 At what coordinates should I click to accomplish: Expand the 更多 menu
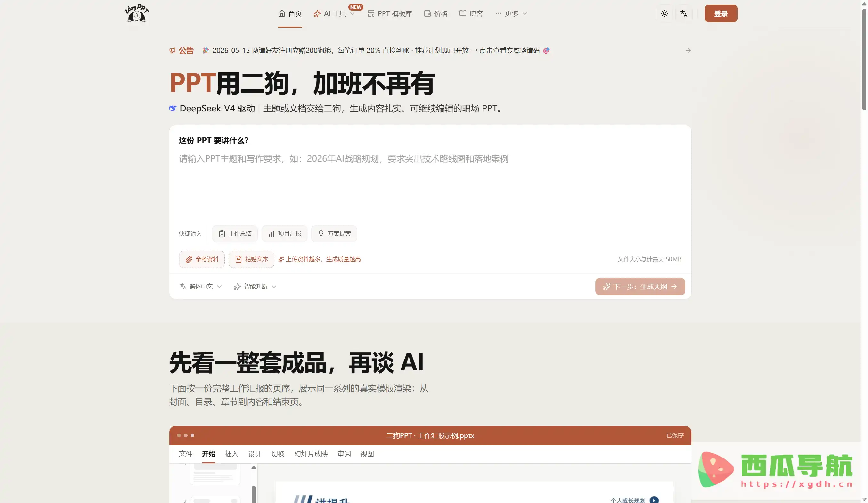(x=511, y=13)
